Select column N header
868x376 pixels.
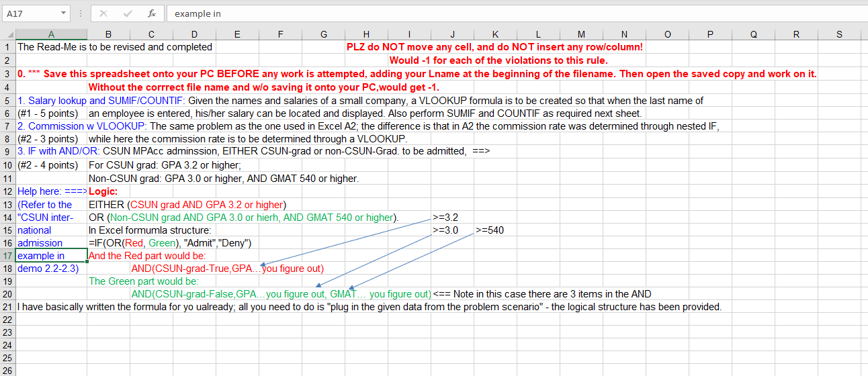(625, 34)
